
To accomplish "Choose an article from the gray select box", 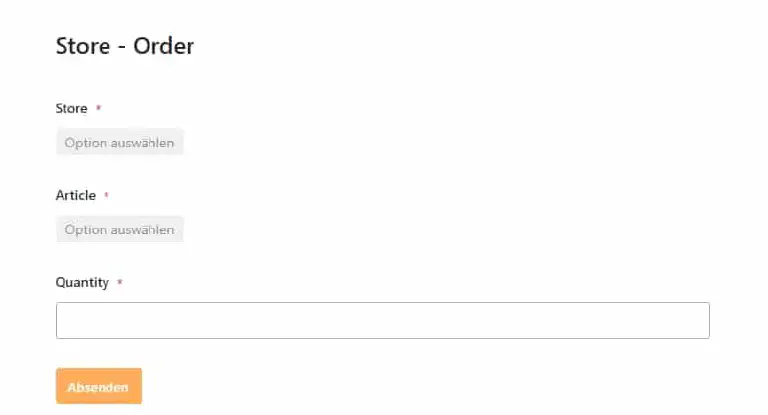I will click(x=120, y=229).
